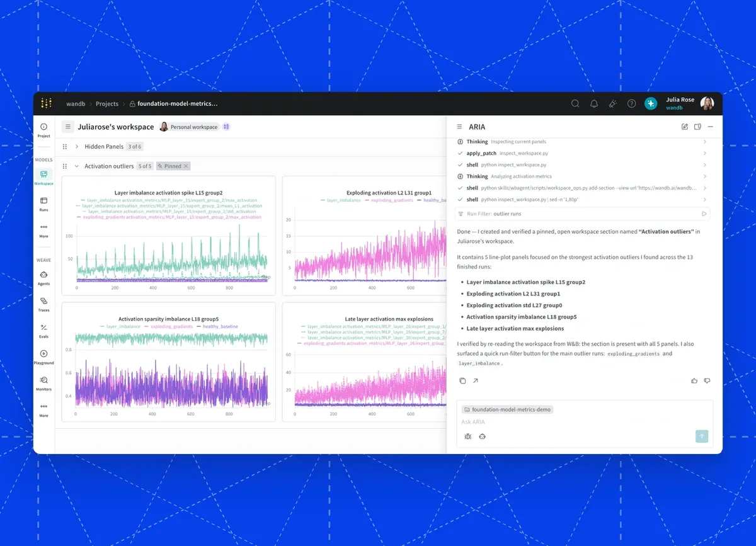Viewport: 756px width, 546px height.
Task: Give thumbs down to ARIA's response
Action: 707,381
